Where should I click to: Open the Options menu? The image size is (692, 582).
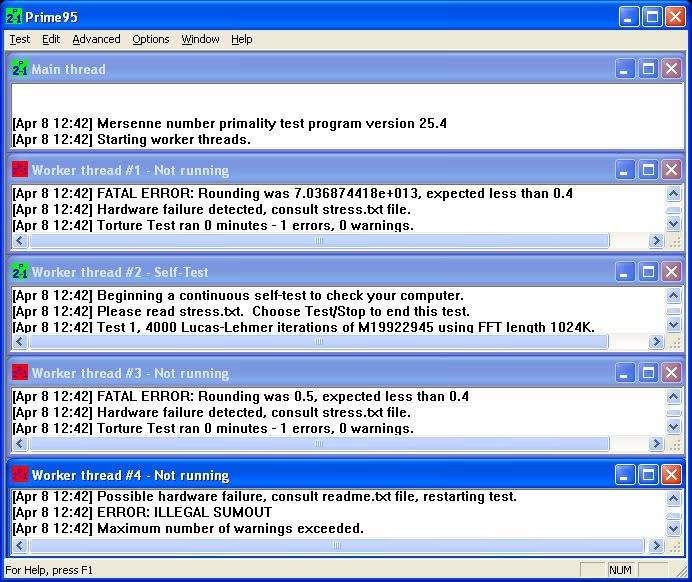click(151, 39)
